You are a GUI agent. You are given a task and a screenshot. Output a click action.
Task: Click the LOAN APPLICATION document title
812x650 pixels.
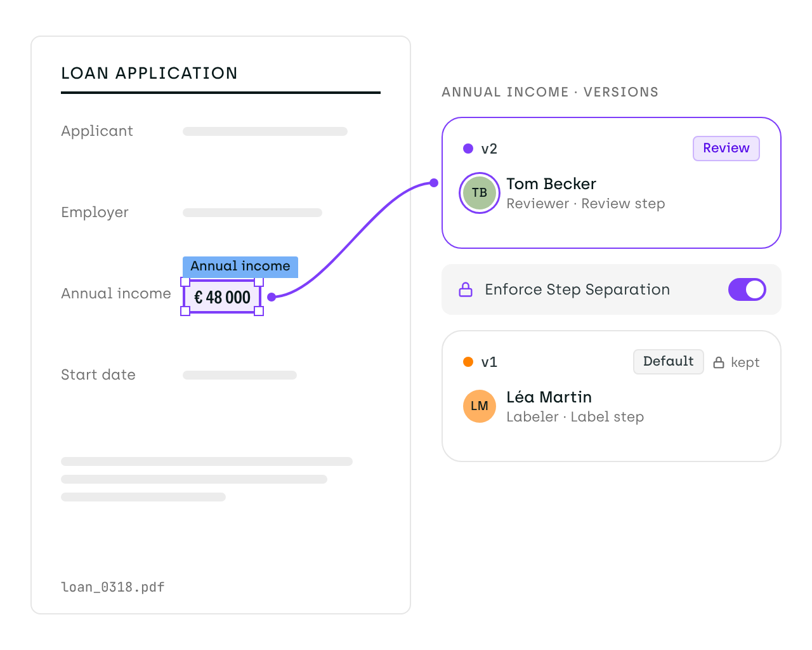pos(149,74)
